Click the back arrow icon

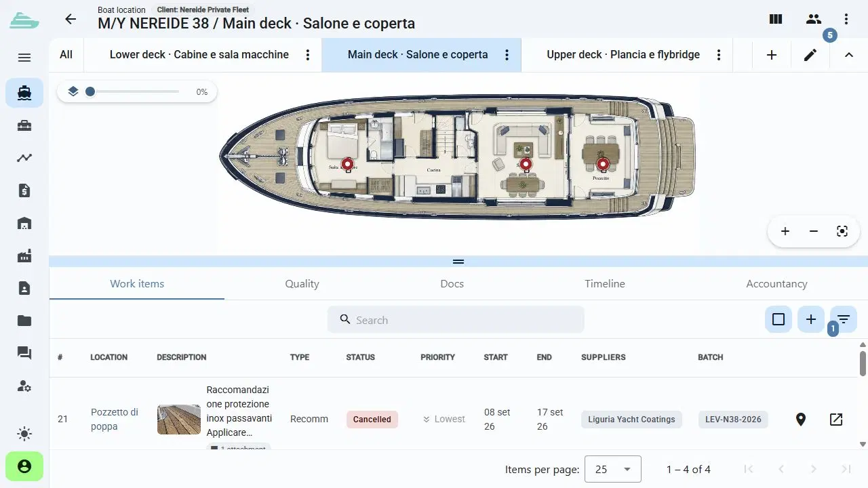pos(71,19)
